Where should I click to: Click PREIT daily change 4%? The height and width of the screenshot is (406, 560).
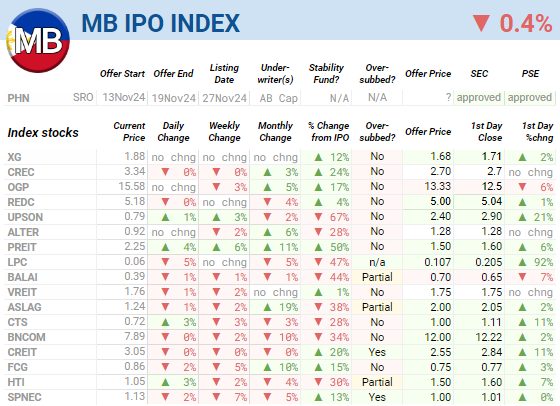(x=173, y=247)
